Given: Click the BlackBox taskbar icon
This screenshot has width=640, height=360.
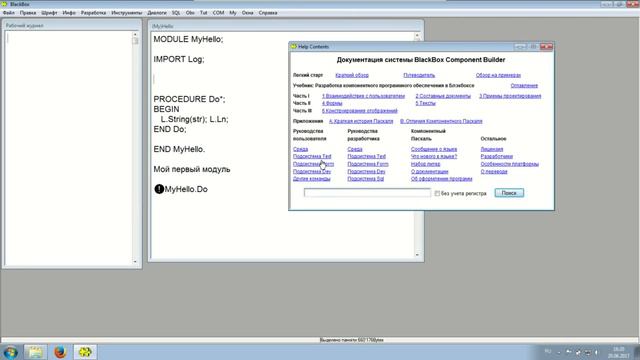Looking at the screenshot, I should coord(85,352).
